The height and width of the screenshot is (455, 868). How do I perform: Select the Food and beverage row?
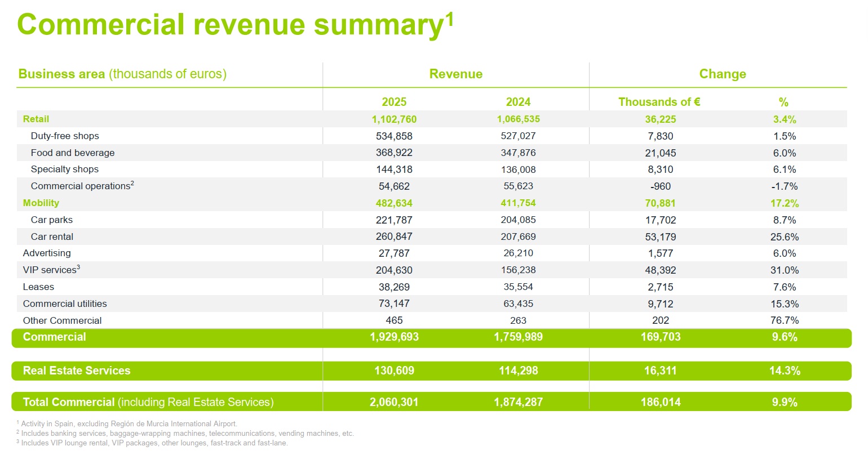tap(432, 153)
